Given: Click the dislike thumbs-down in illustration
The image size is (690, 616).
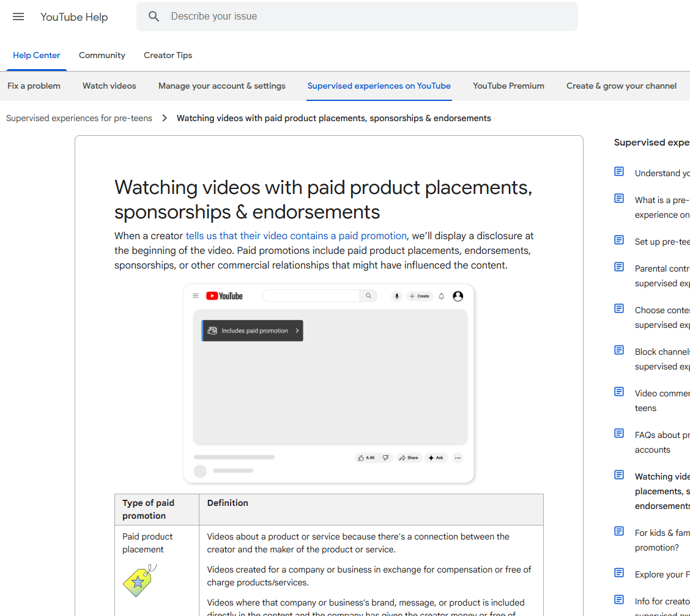Looking at the screenshot, I should pos(385,458).
